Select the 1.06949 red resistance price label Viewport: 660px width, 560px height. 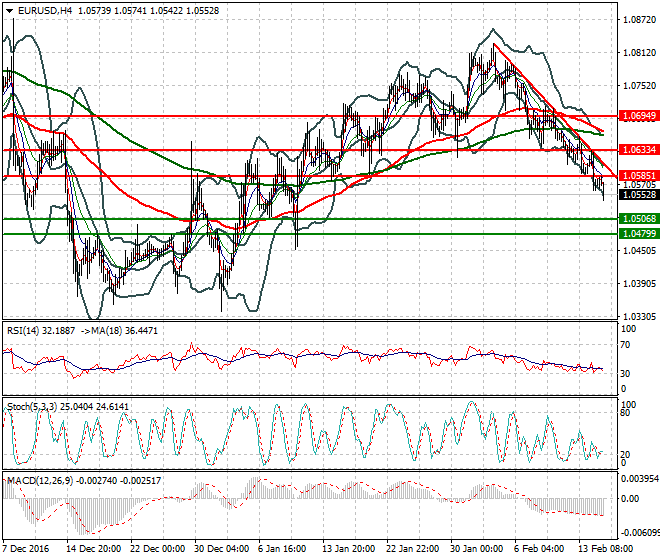click(x=639, y=116)
